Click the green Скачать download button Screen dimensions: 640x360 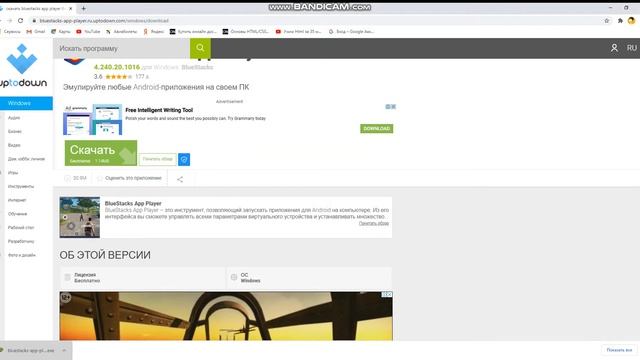(101, 153)
